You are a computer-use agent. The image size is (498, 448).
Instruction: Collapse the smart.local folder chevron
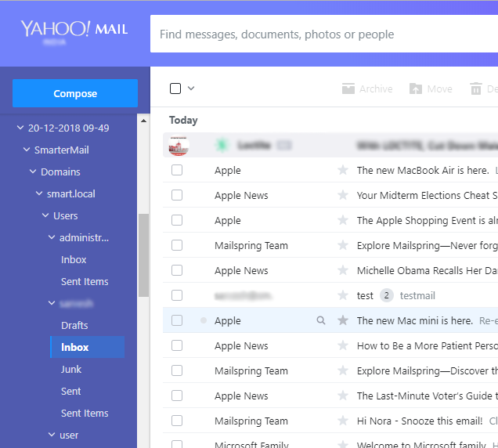[x=39, y=193]
